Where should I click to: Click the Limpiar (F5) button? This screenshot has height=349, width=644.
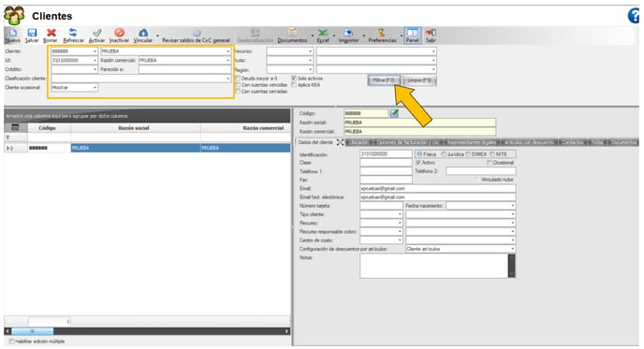click(x=419, y=80)
